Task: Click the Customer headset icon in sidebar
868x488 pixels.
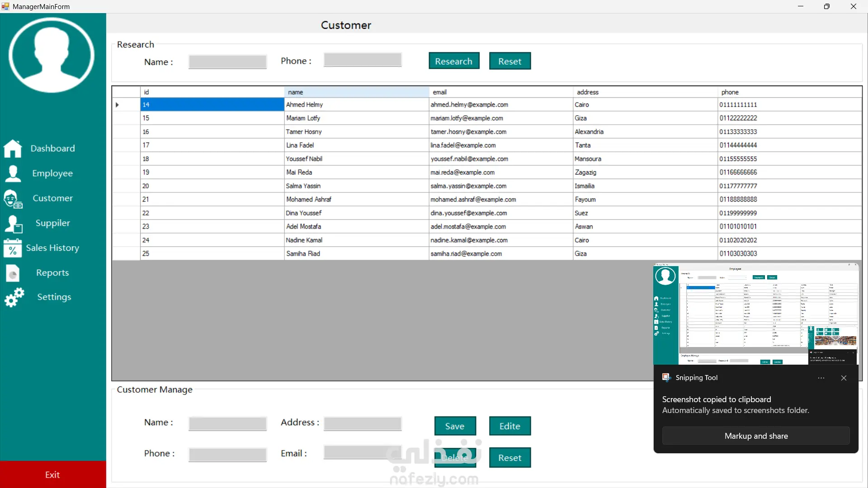Action: [13, 199]
